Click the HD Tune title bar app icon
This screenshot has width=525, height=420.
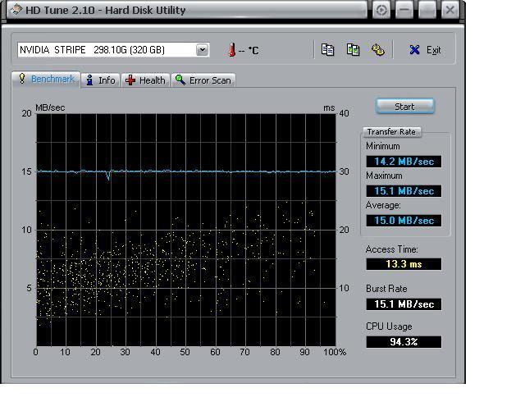16,10
